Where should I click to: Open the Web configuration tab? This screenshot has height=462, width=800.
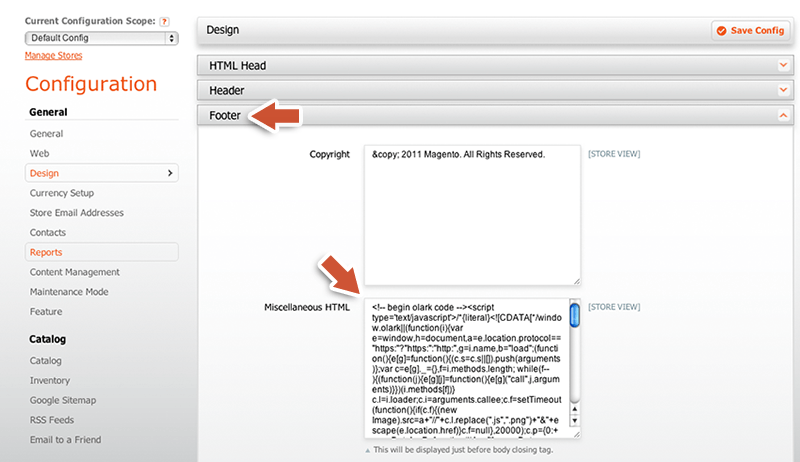(x=39, y=154)
